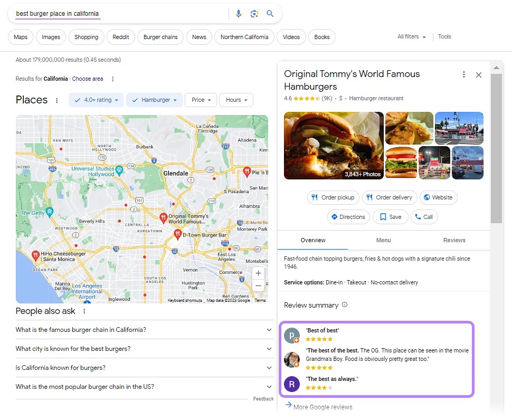Expand 'What is the famous burger chain in California?'
This screenshot has width=512, height=420.
[x=144, y=330]
